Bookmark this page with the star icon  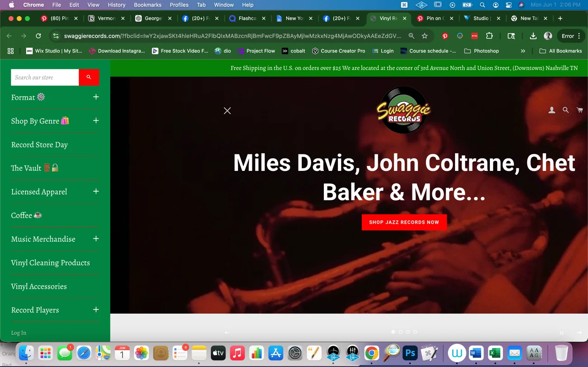(x=425, y=36)
